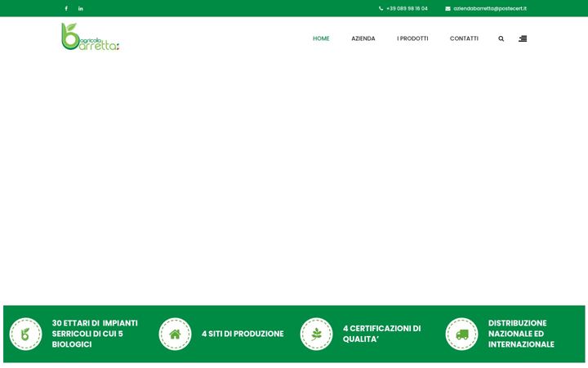
Task: Click the house icon circle
Action: pos(175,334)
